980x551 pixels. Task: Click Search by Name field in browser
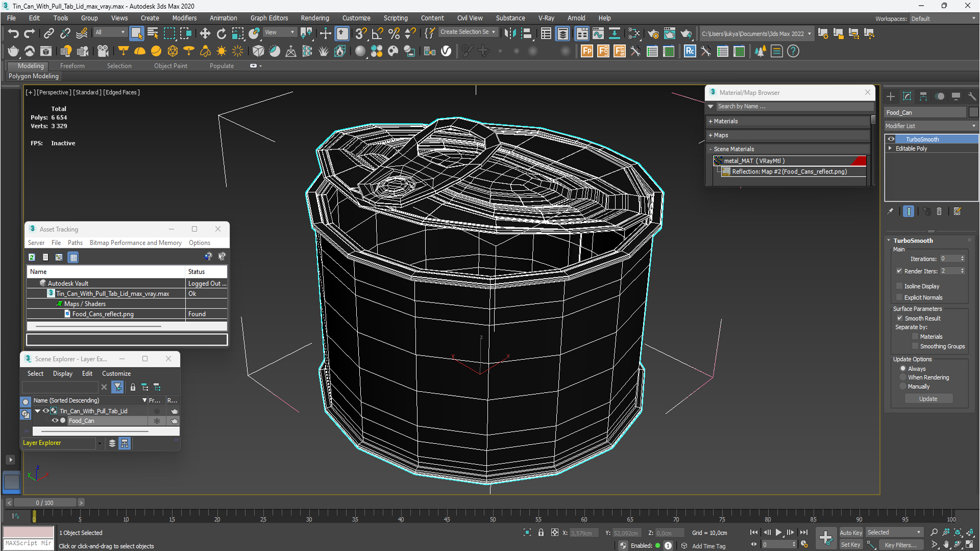tap(794, 107)
